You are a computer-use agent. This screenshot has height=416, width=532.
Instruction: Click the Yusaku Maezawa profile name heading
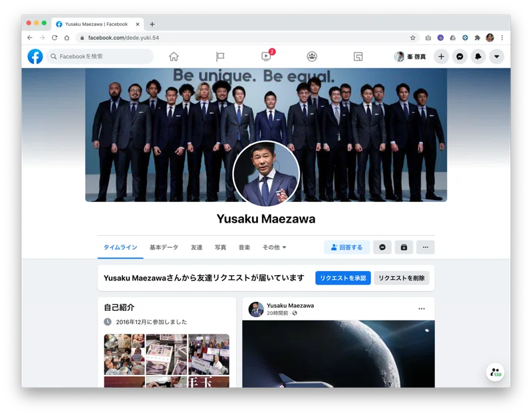(x=266, y=219)
